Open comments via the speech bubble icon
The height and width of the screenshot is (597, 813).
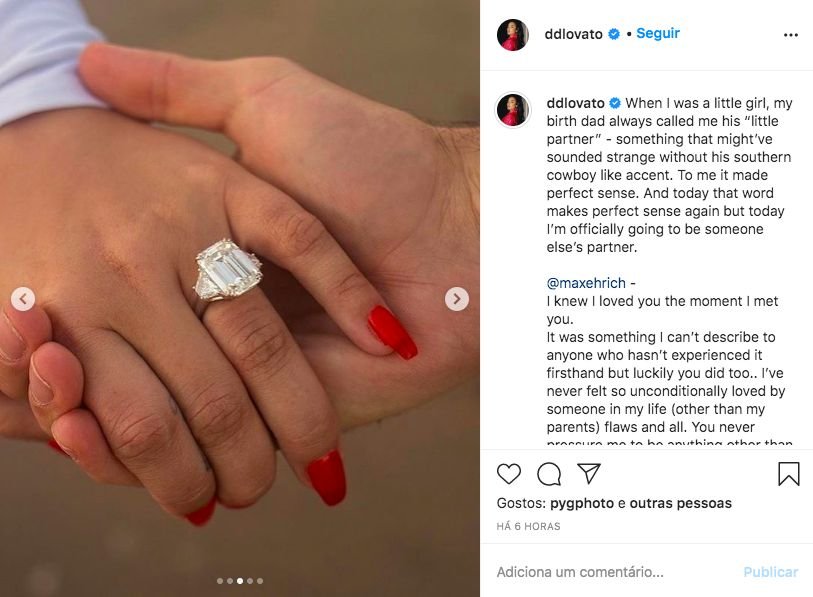point(549,474)
